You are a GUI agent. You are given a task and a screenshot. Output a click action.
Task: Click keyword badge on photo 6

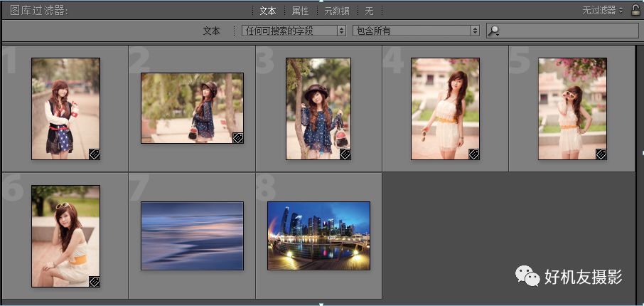pyautogui.click(x=95, y=281)
